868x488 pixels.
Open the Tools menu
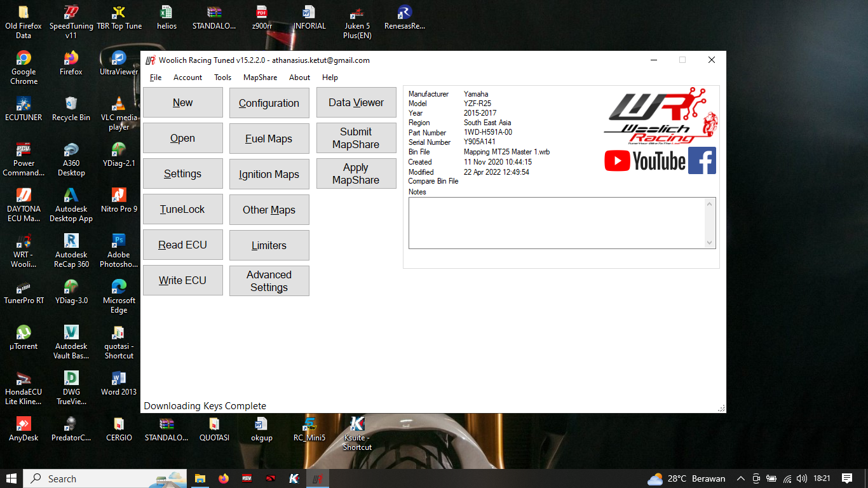222,78
